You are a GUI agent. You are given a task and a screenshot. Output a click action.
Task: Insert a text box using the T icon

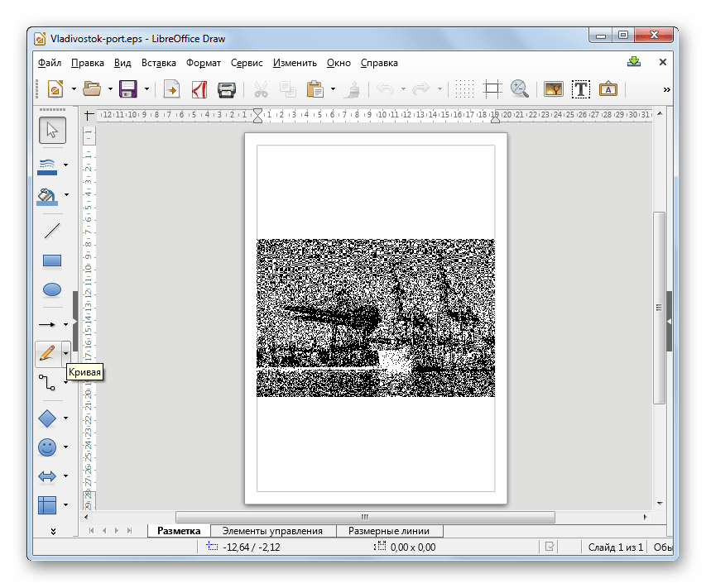click(581, 89)
